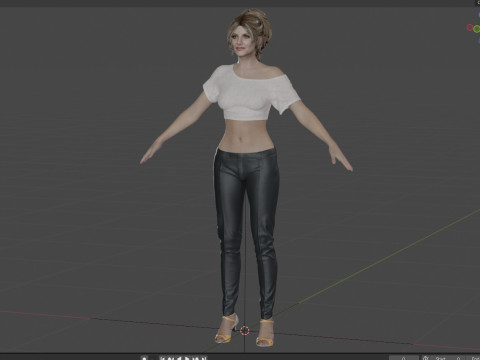The width and height of the screenshot is (480, 360).
Task: Click the green Y axis circle on navigation gizmo
Action: pos(477,29)
